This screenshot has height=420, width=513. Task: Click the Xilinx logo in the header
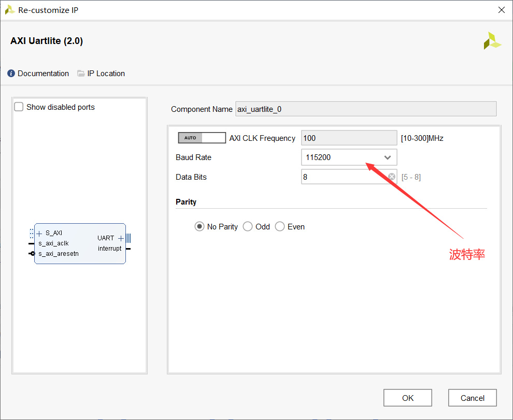coord(492,41)
